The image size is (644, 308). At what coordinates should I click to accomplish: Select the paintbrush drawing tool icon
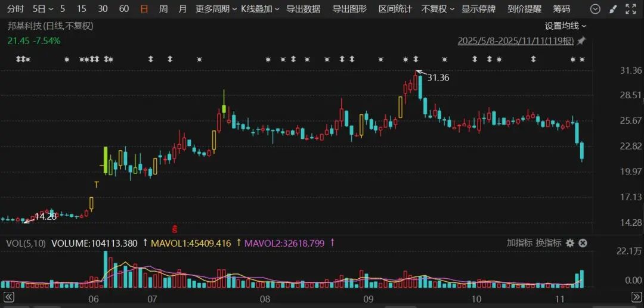tap(612, 9)
